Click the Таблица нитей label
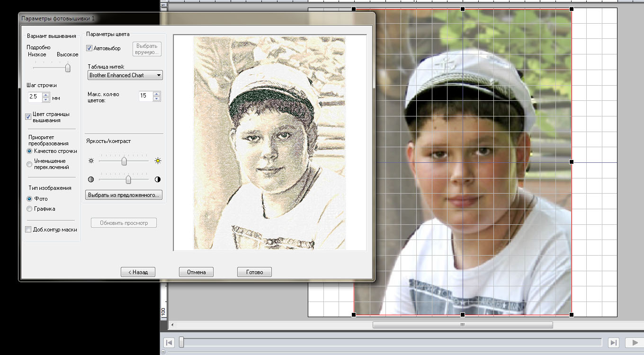 (x=106, y=67)
